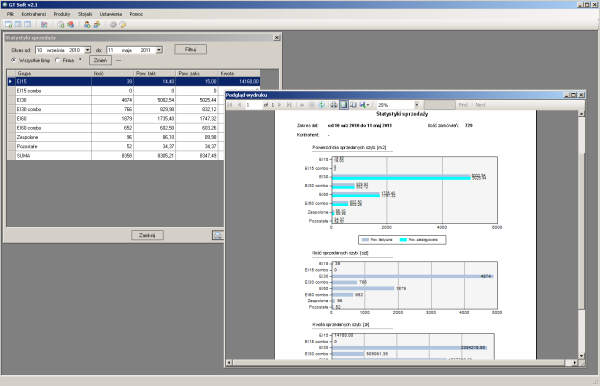This screenshot has height=386, width=600.
Task: Click the Ilość column header
Action: click(112, 73)
